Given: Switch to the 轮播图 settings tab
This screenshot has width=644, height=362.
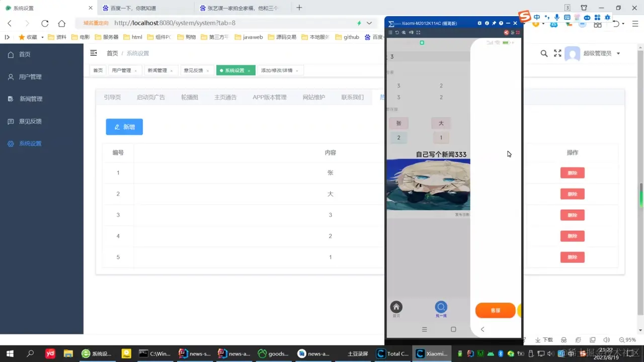Looking at the screenshot, I should pyautogui.click(x=190, y=98).
